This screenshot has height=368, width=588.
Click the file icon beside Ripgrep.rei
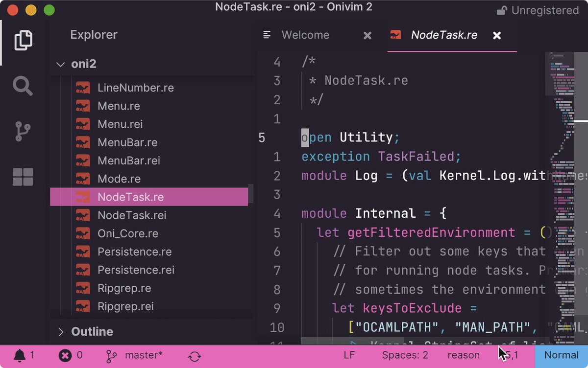click(x=83, y=306)
